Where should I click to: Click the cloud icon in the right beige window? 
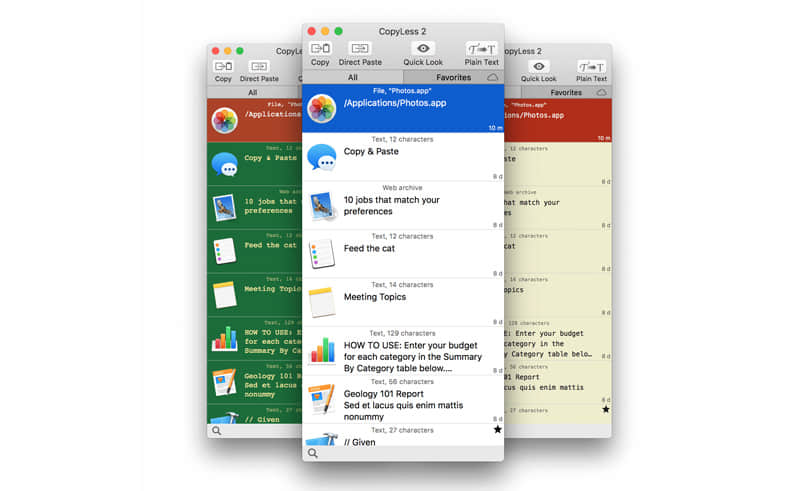(602, 92)
